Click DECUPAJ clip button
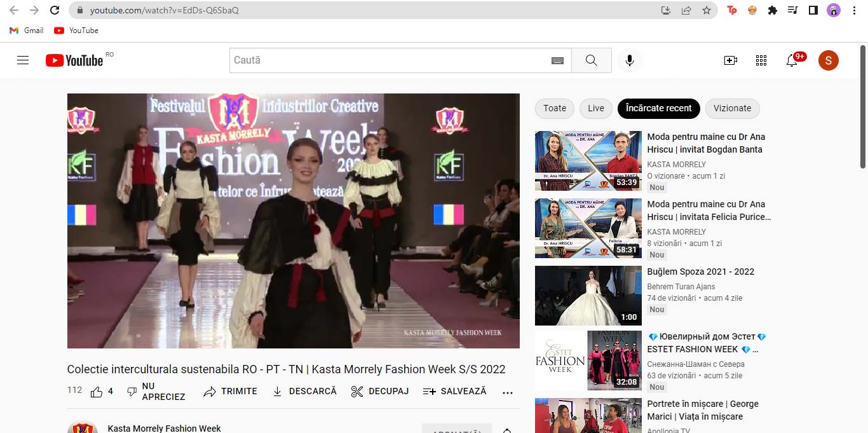This screenshot has width=868, height=433. click(x=380, y=392)
